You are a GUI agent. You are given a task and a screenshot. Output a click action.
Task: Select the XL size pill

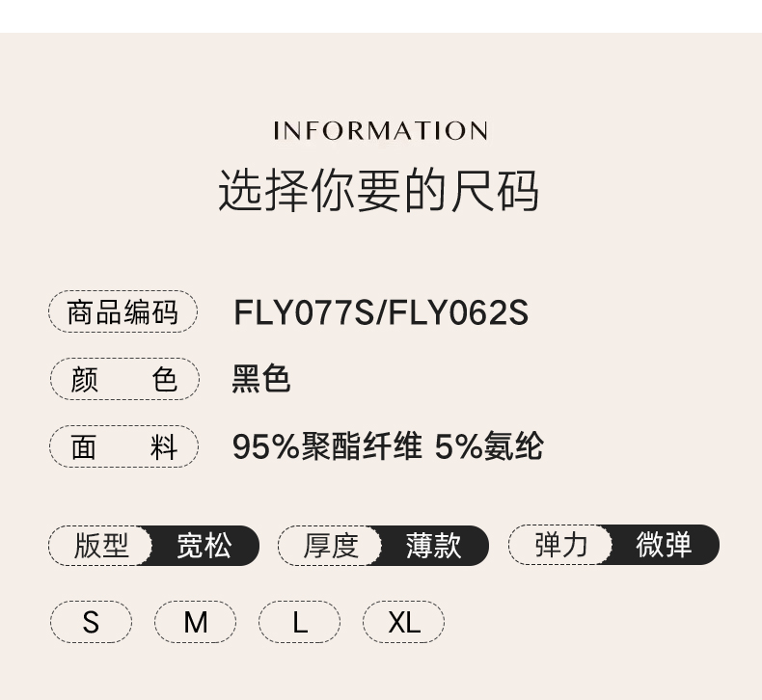(403, 622)
